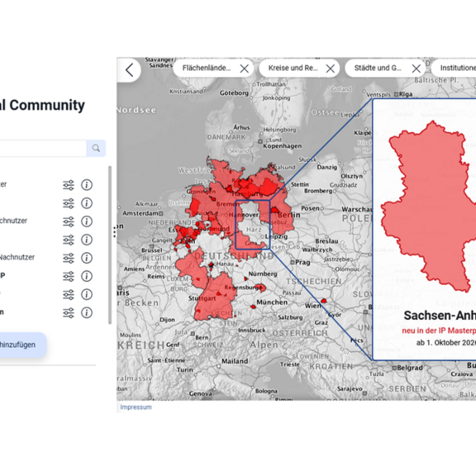The image size is (476, 476).
Task: Collapse panel with the back chevron arrow
Action: (x=130, y=70)
